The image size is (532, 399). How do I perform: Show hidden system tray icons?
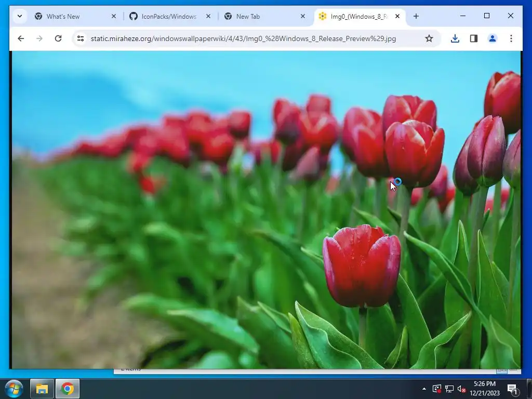[424, 389]
